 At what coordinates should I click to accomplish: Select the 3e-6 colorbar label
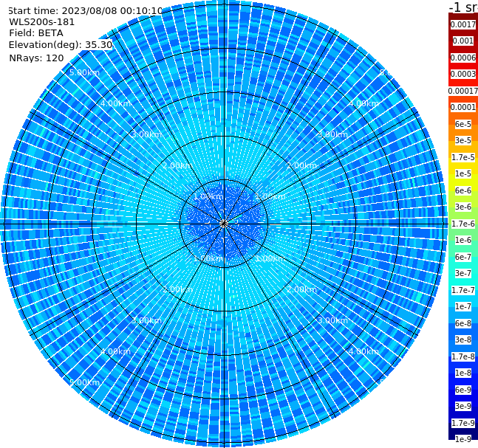(462, 207)
